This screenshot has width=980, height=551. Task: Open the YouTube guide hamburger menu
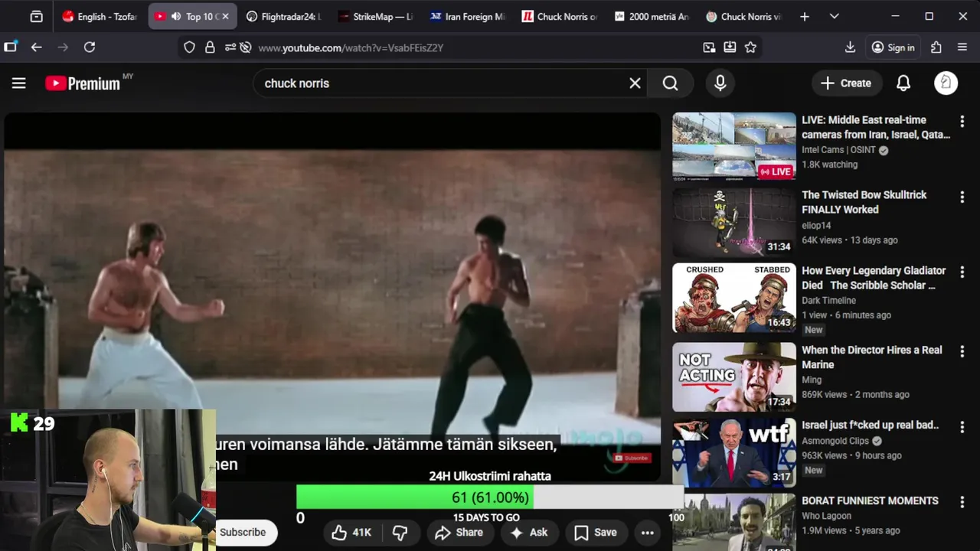click(19, 83)
